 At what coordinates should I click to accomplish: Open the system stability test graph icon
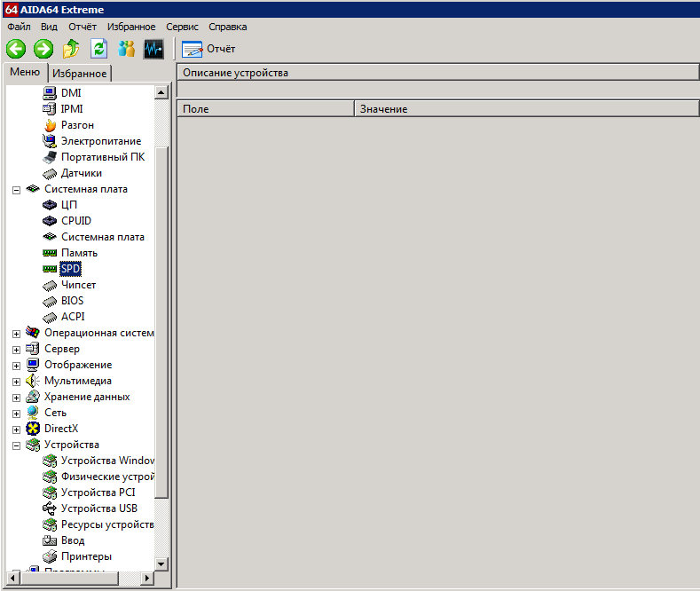point(153,49)
